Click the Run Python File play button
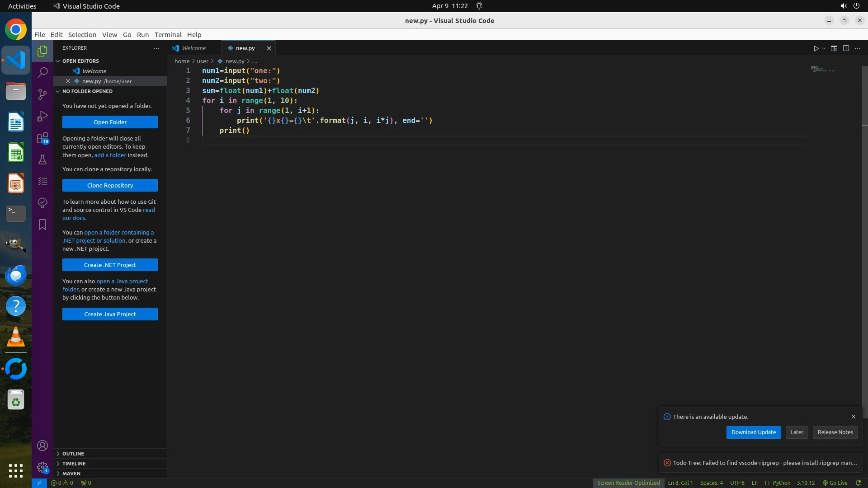The image size is (868, 488). point(816,48)
